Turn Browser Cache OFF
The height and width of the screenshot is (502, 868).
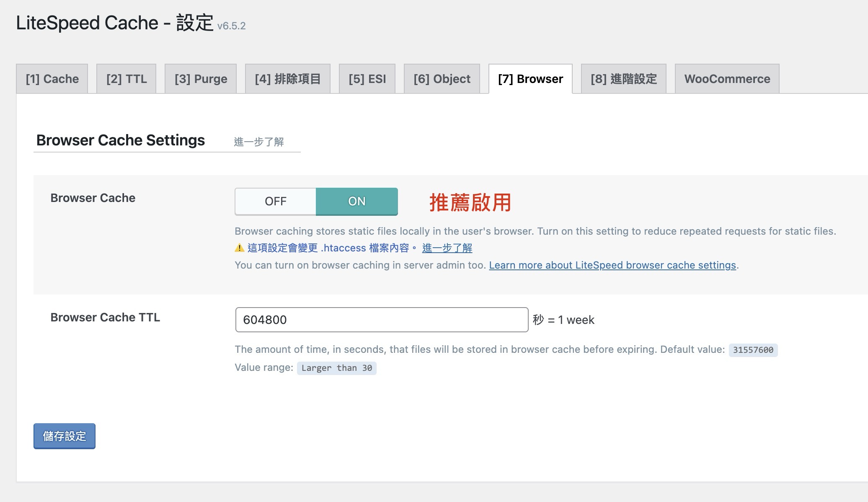tap(275, 202)
